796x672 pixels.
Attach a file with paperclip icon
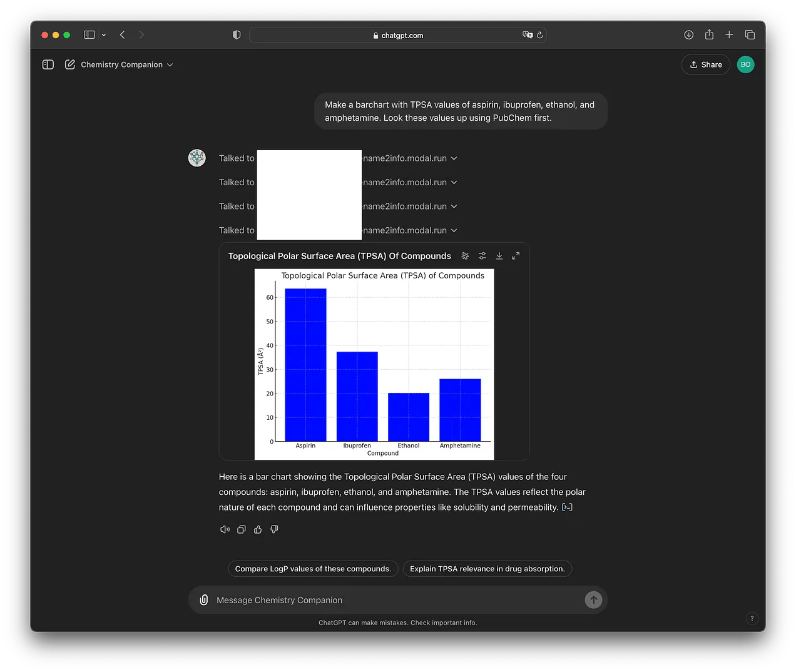[x=203, y=600]
